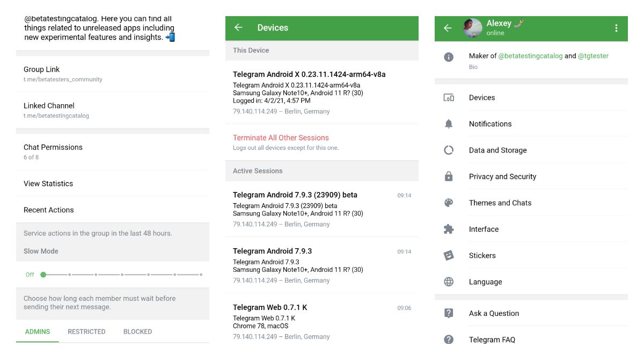Open the Group Link entry
This screenshot has width=644, height=360.
click(x=113, y=74)
